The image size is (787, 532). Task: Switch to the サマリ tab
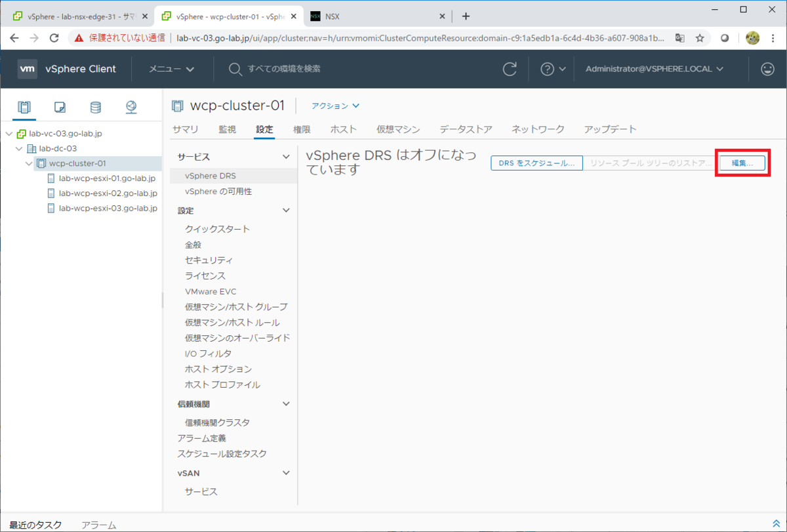[186, 129]
